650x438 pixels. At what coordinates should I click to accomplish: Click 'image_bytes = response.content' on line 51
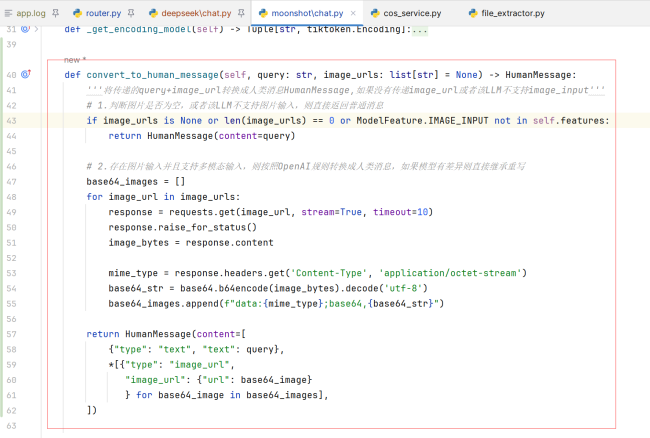point(191,242)
